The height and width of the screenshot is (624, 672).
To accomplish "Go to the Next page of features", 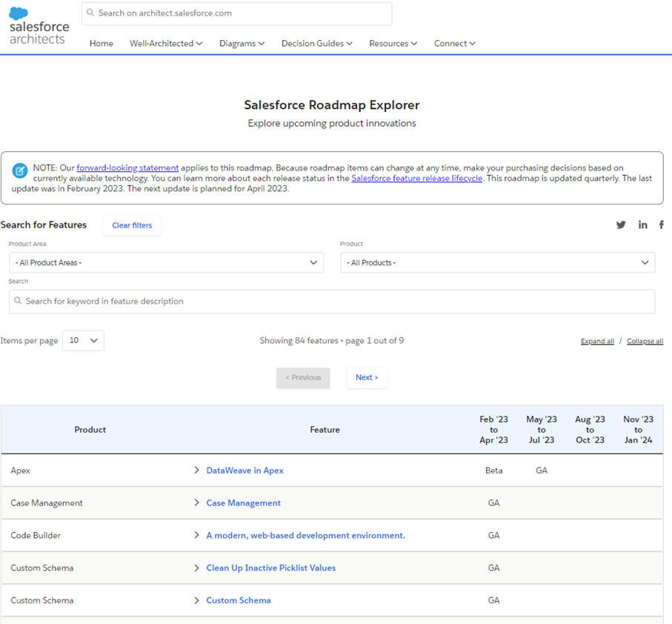I will tap(367, 378).
